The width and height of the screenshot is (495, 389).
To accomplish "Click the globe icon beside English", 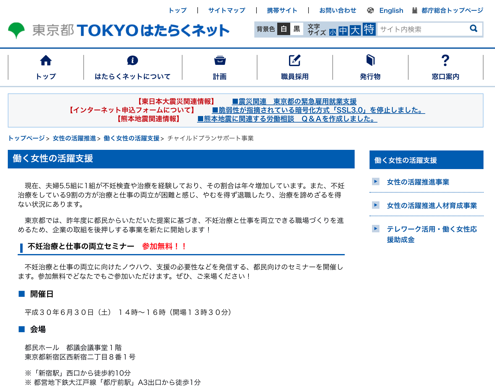I will 370,10.
